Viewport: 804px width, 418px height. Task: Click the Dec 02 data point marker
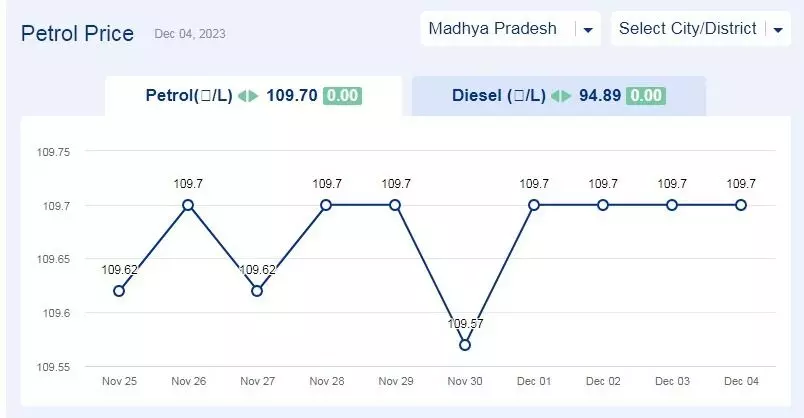click(603, 205)
